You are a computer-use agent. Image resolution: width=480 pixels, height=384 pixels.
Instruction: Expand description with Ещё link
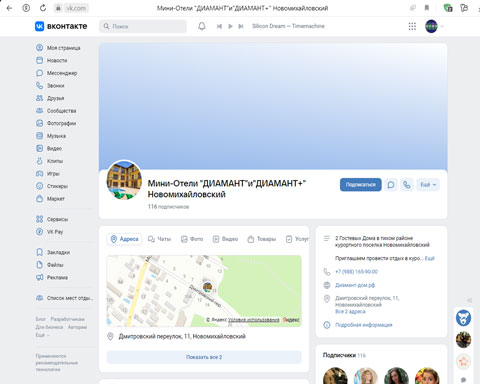tap(430, 258)
